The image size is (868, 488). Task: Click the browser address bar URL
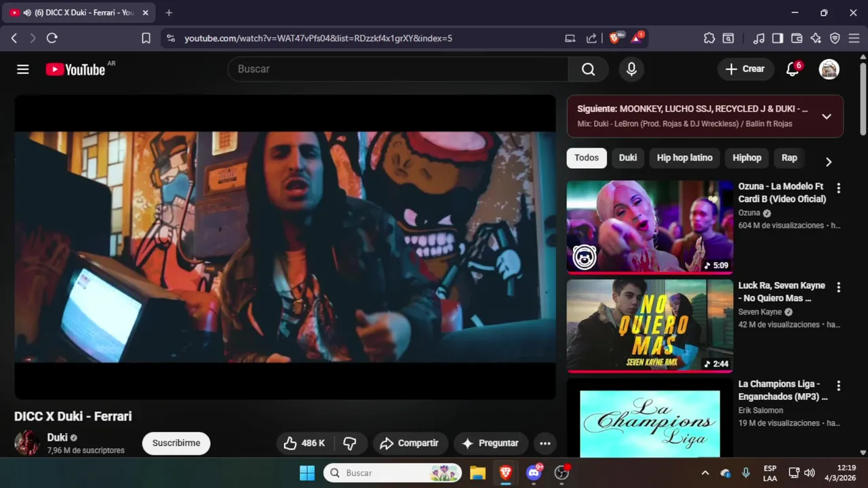(318, 39)
